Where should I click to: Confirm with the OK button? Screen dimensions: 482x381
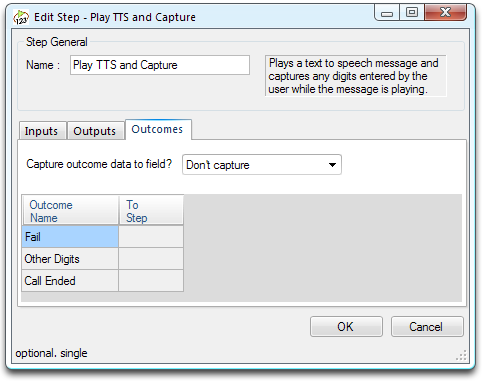point(346,327)
